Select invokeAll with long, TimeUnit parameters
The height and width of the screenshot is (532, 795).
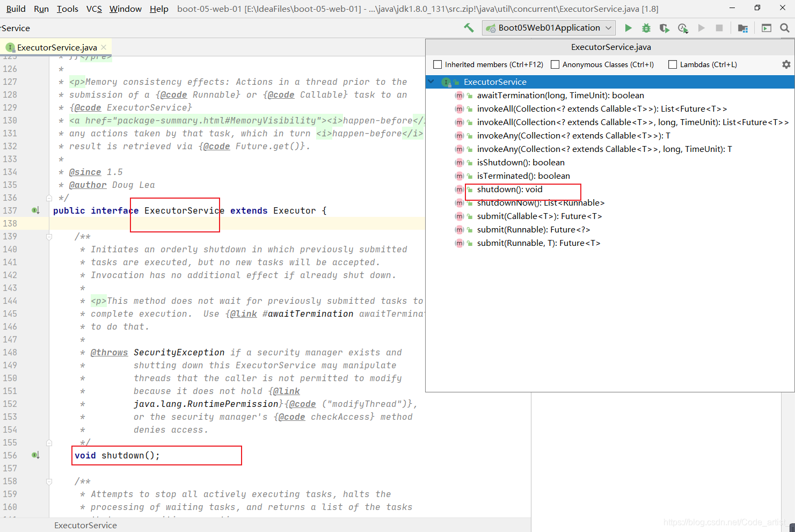[633, 122]
